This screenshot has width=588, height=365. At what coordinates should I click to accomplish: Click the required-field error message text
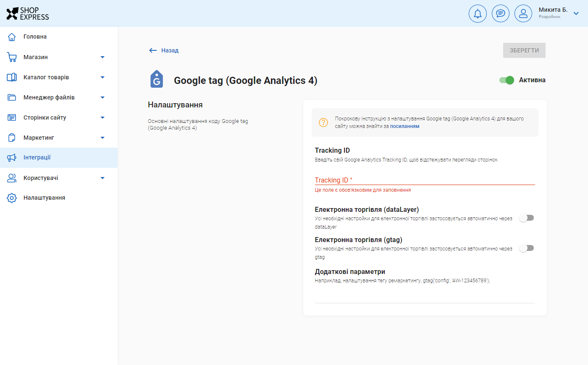click(x=363, y=190)
